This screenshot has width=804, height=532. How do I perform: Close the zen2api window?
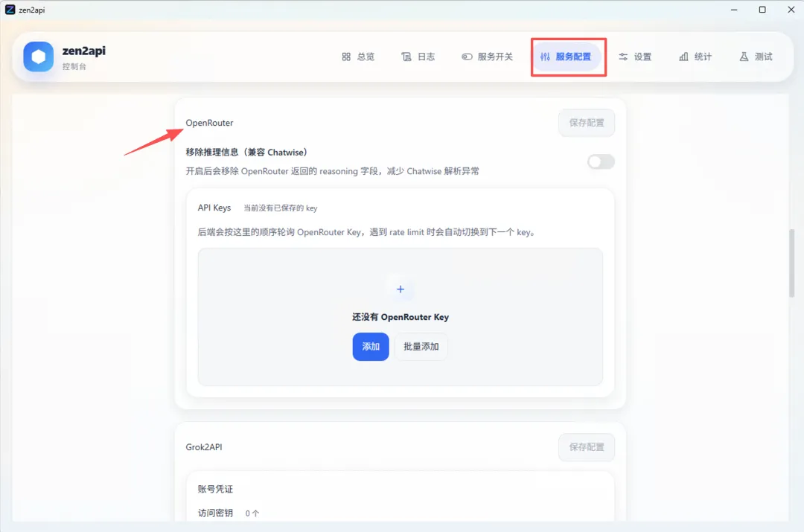tap(791, 10)
